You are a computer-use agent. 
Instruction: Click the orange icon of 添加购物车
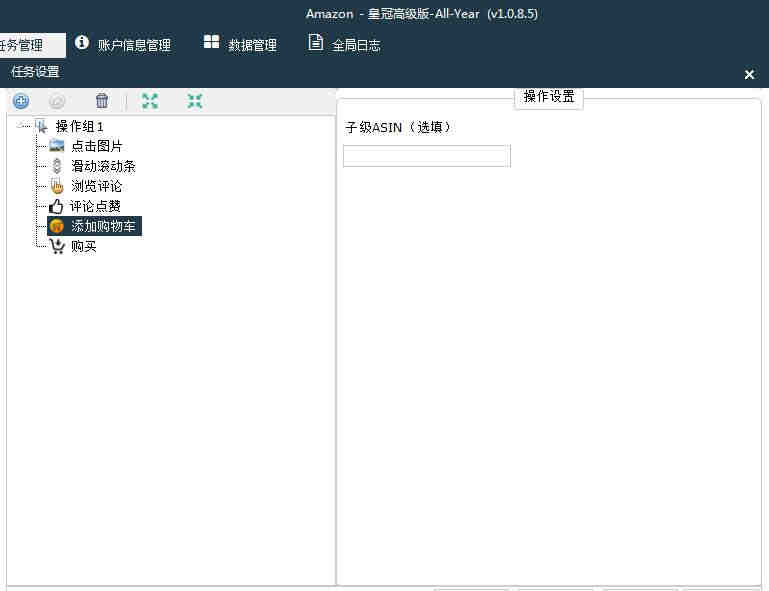point(57,226)
